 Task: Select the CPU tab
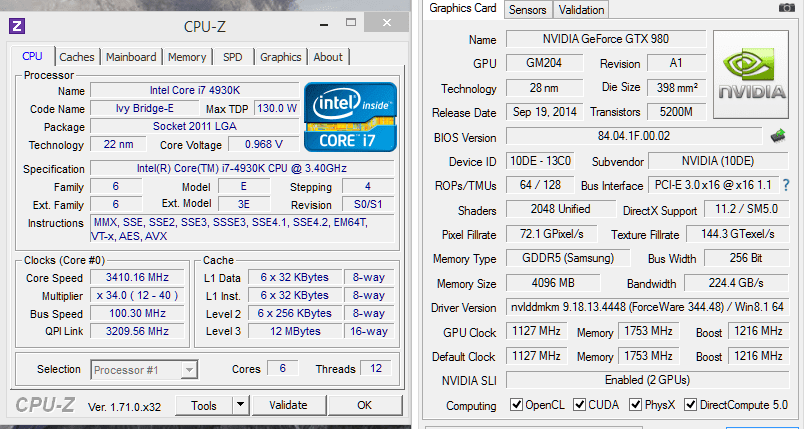[x=32, y=56]
